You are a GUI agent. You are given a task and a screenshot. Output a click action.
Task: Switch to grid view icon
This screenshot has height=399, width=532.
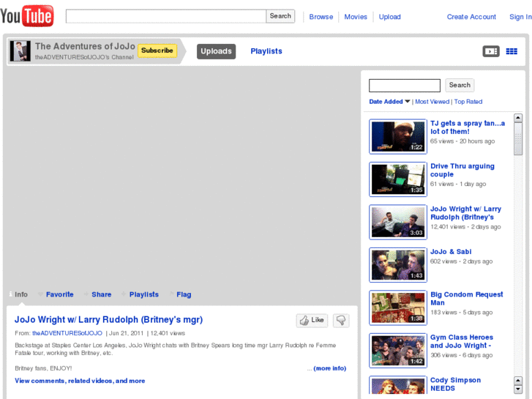coord(512,51)
